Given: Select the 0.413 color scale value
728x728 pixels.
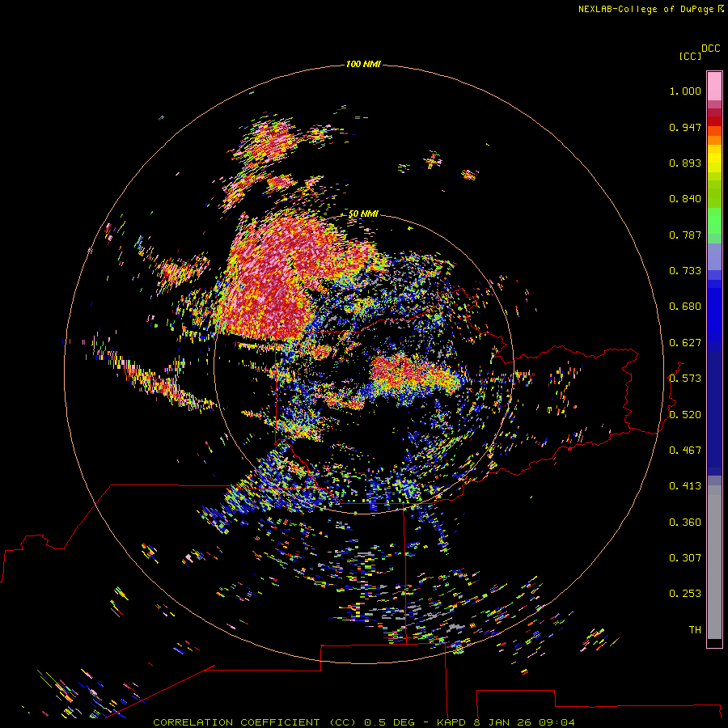Looking at the screenshot, I should (x=685, y=486).
